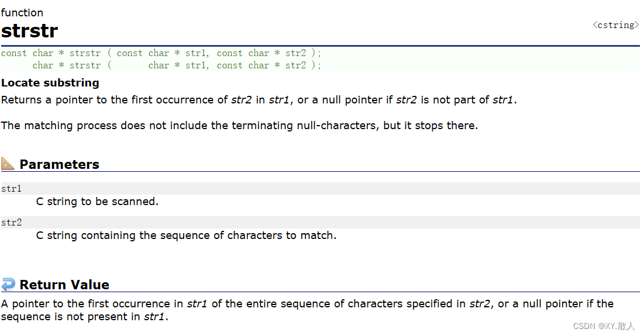Click the Parameters set-square icon
644x336 pixels.
tap(8, 164)
